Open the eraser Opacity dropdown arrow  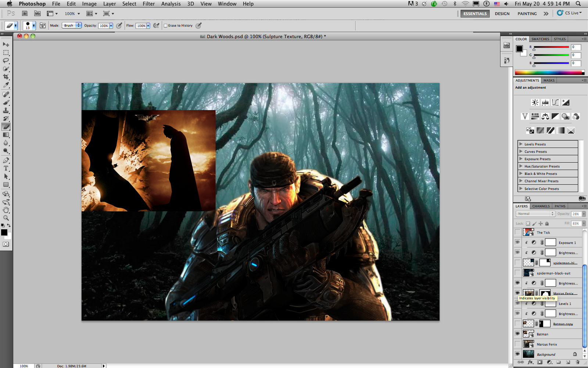tap(111, 26)
